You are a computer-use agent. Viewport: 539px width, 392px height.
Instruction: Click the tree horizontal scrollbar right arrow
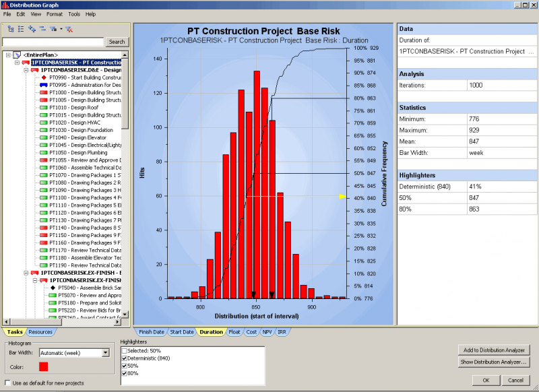click(118, 322)
